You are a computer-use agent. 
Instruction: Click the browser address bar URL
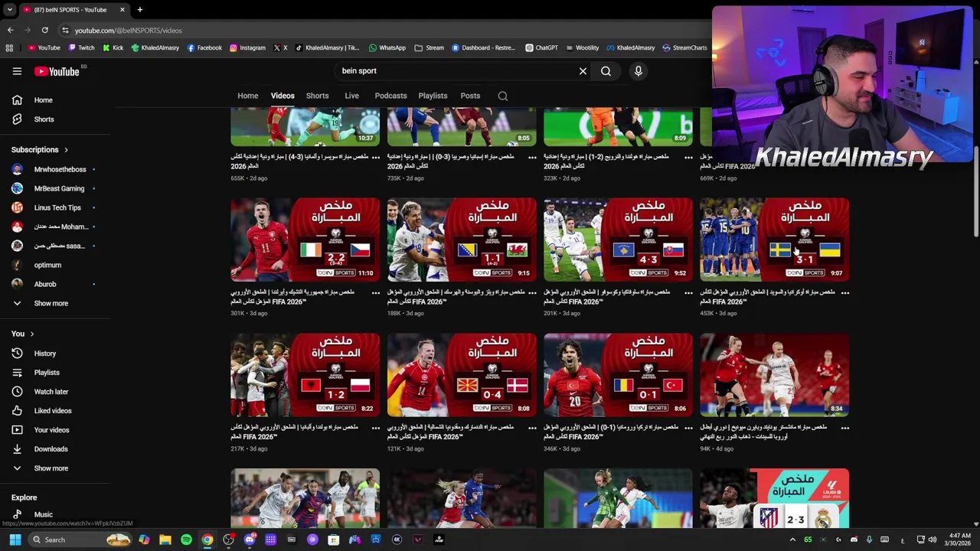click(x=128, y=31)
